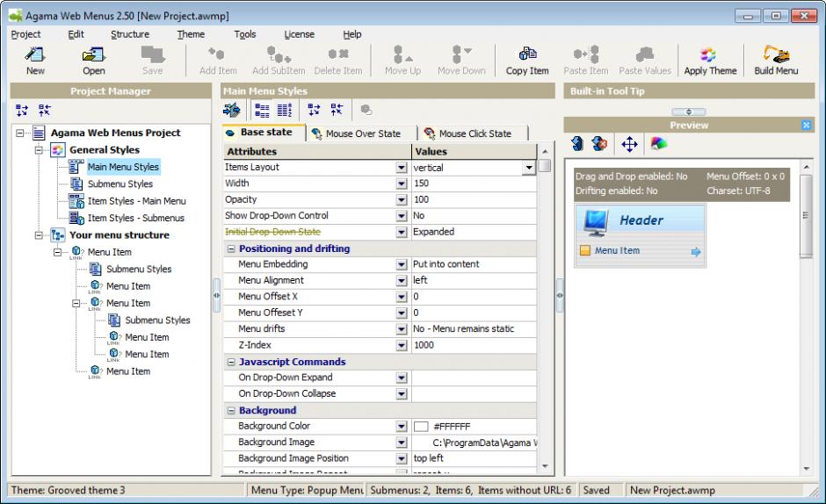Click the Values column header

[x=475, y=152]
